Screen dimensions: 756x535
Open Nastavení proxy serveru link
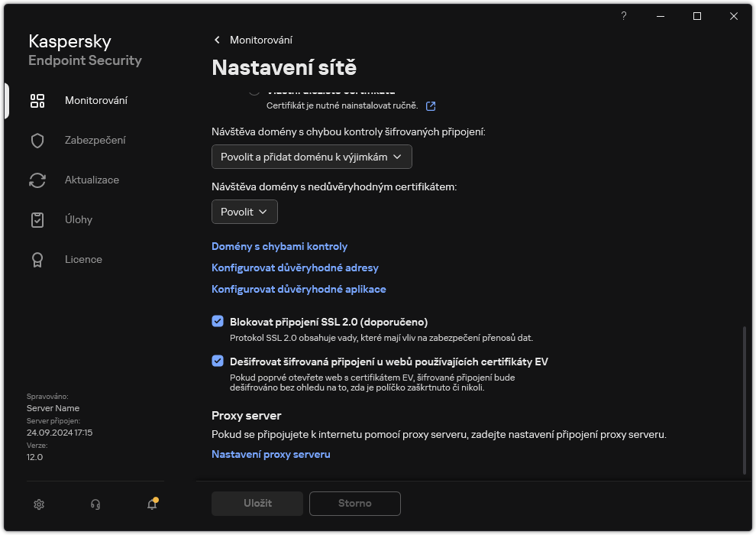coord(270,453)
